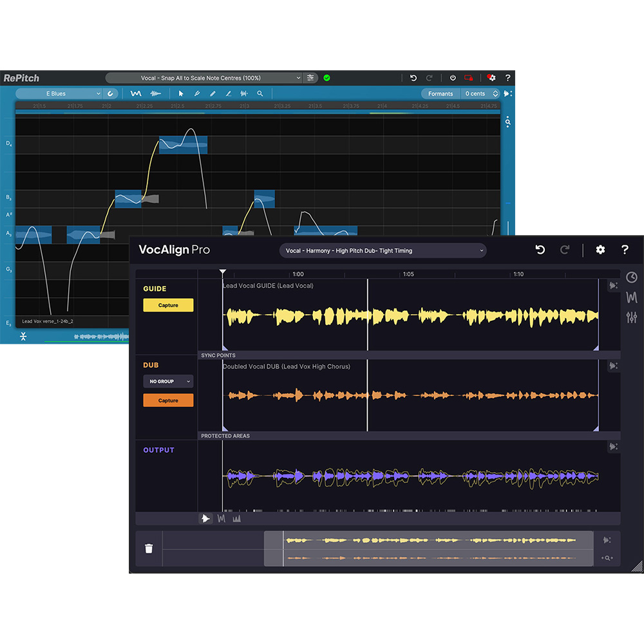644x644 pixels.
Task: Click the waveform scale icon right of cents
Action: (x=508, y=93)
